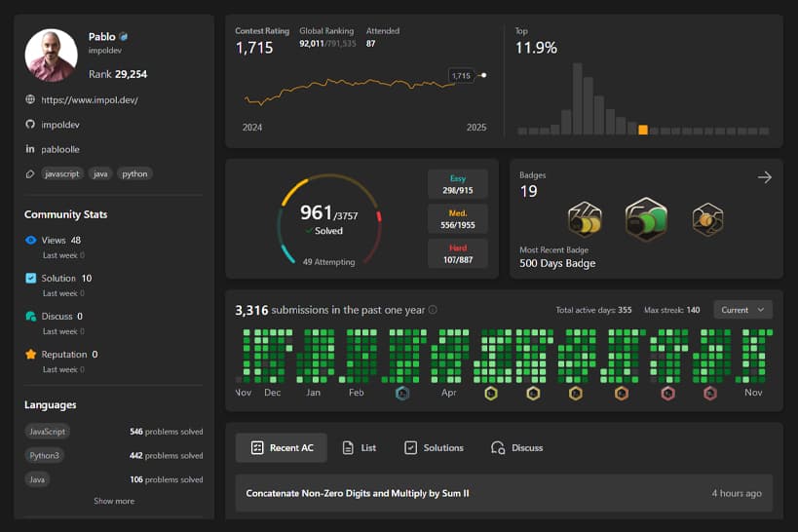Image resolution: width=798 pixels, height=532 pixels.
Task: Switch to the Solutions tab
Action: pos(434,447)
